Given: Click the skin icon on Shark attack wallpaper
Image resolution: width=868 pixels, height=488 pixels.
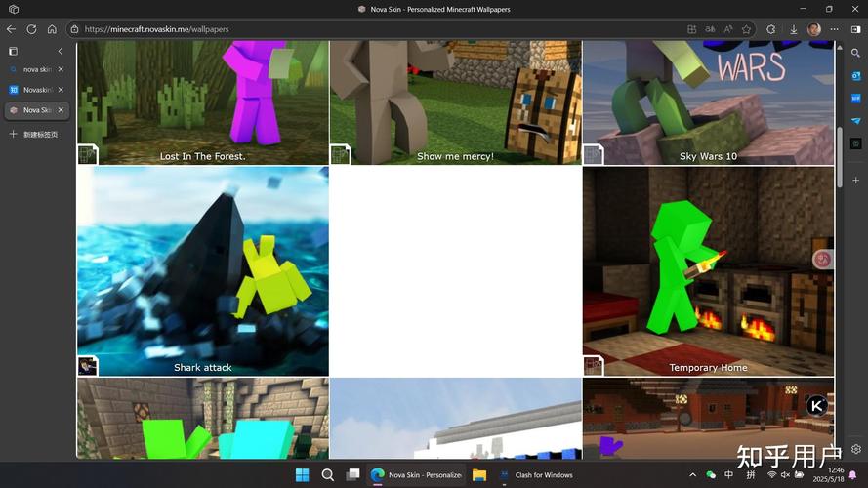Looking at the screenshot, I should pos(88,366).
